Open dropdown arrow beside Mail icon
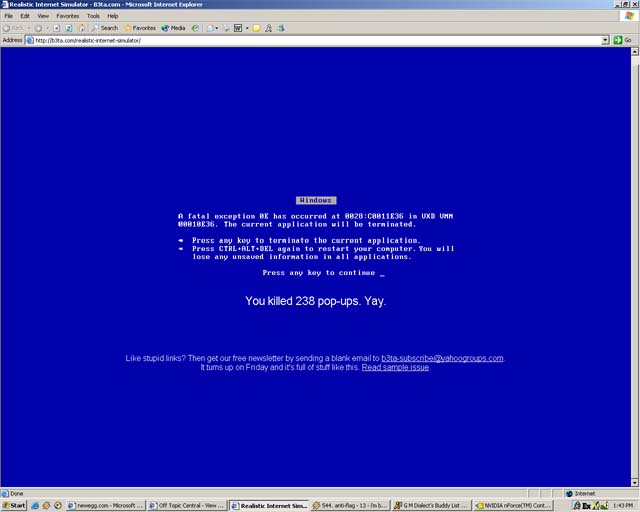The width and height of the screenshot is (640, 512). point(217,28)
